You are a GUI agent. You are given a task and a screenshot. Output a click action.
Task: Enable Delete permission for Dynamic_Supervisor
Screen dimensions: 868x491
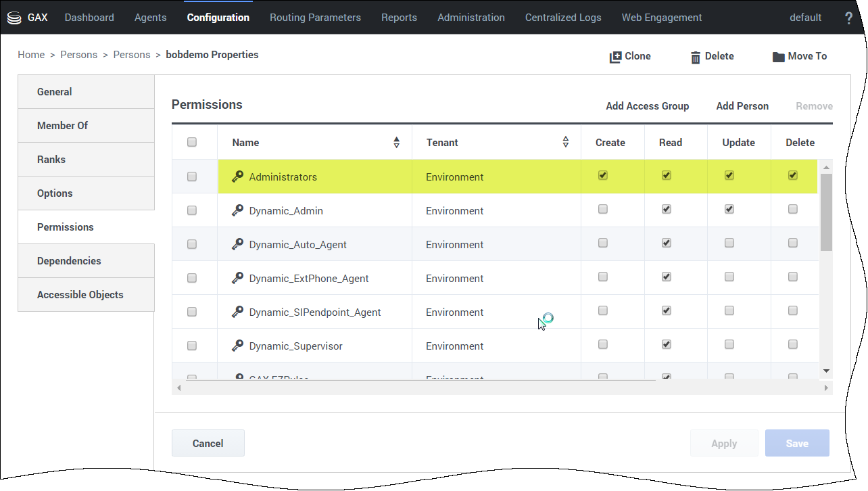click(x=793, y=344)
